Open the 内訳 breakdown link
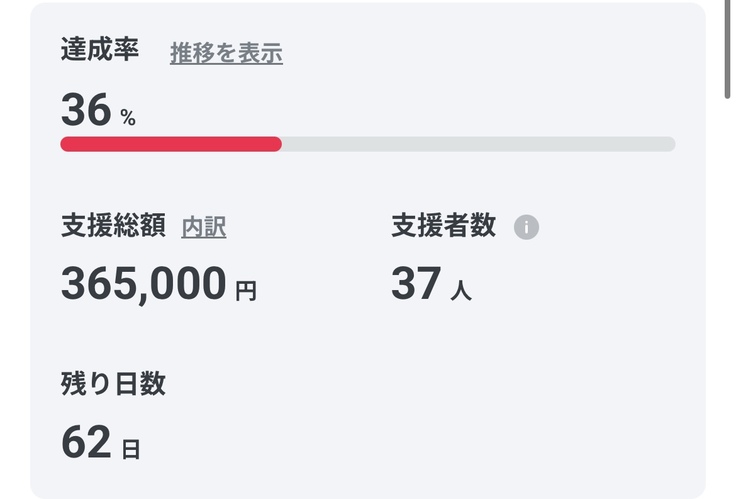This screenshot has width=736, height=499. tap(203, 228)
